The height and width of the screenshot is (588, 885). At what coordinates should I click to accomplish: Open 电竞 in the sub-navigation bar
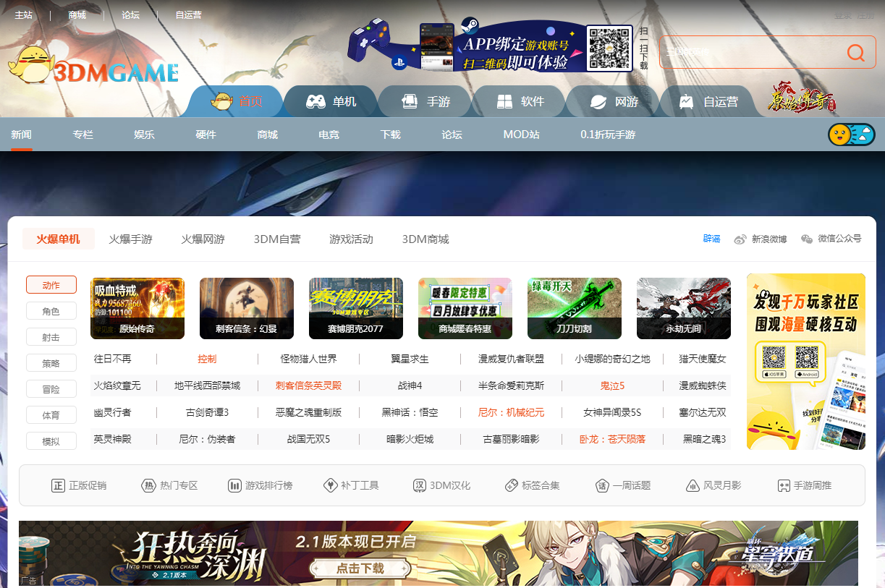(x=329, y=135)
